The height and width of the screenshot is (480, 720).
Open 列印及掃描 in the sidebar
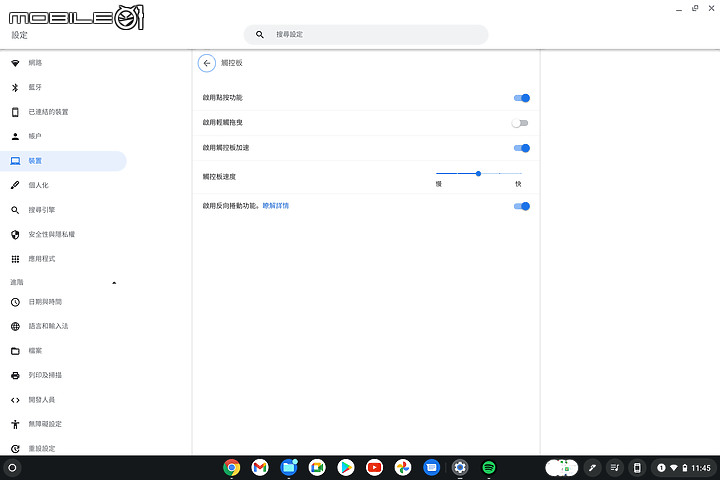(x=63, y=375)
